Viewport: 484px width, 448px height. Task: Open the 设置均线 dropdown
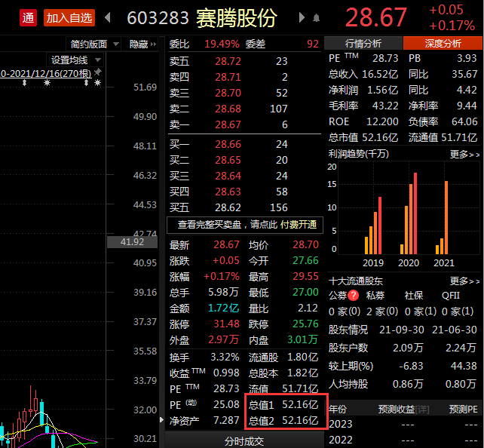75,60
